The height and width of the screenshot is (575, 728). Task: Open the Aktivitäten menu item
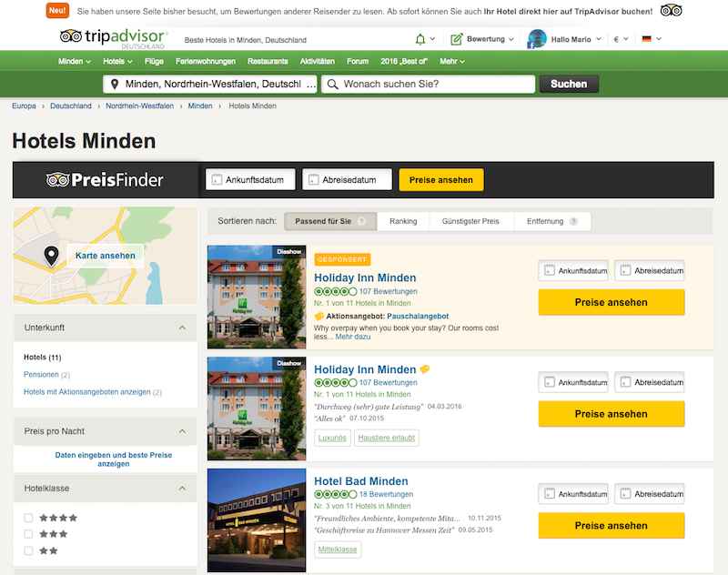click(x=317, y=61)
